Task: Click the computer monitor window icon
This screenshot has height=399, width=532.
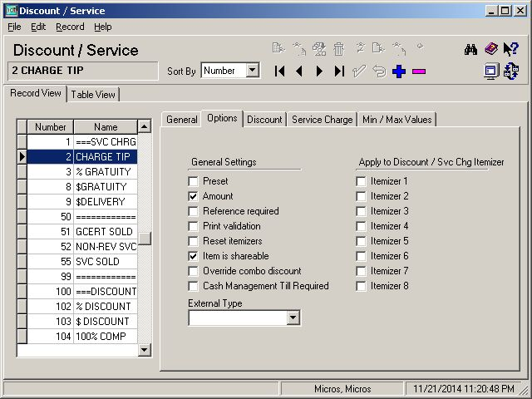Action: click(x=491, y=71)
